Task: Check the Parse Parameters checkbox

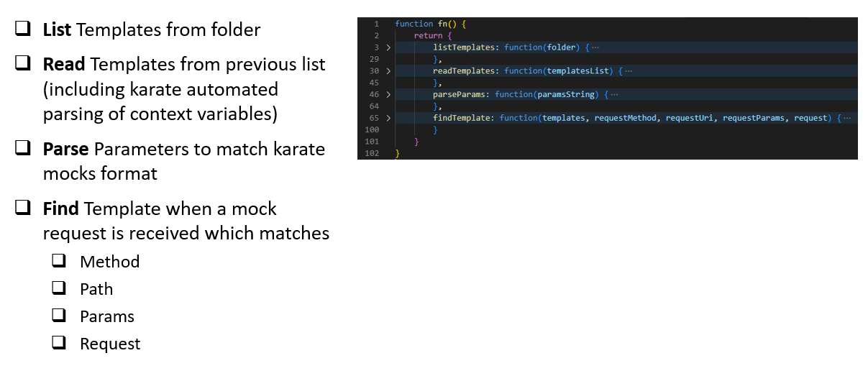Action: 23,149
